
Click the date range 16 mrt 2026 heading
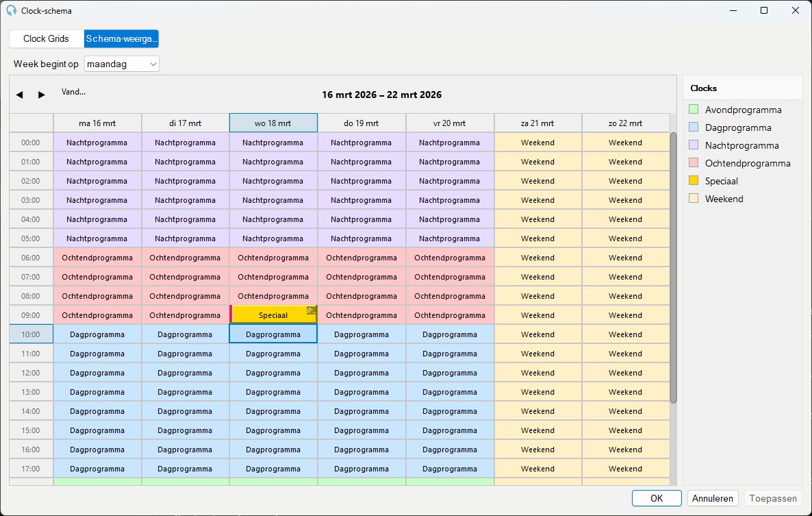click(x=381, y=95)
